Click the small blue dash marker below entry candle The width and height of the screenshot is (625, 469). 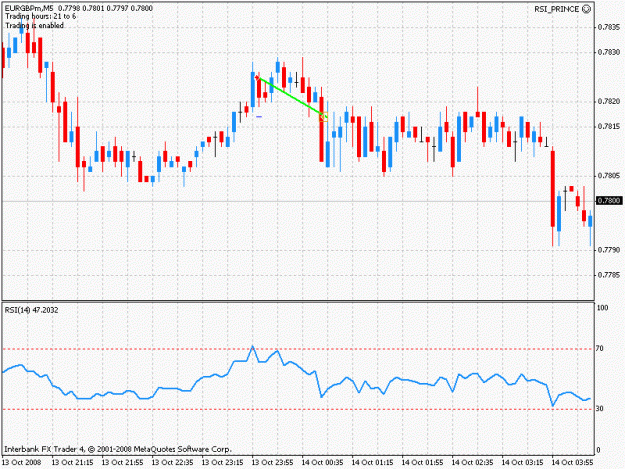[259, 117]
